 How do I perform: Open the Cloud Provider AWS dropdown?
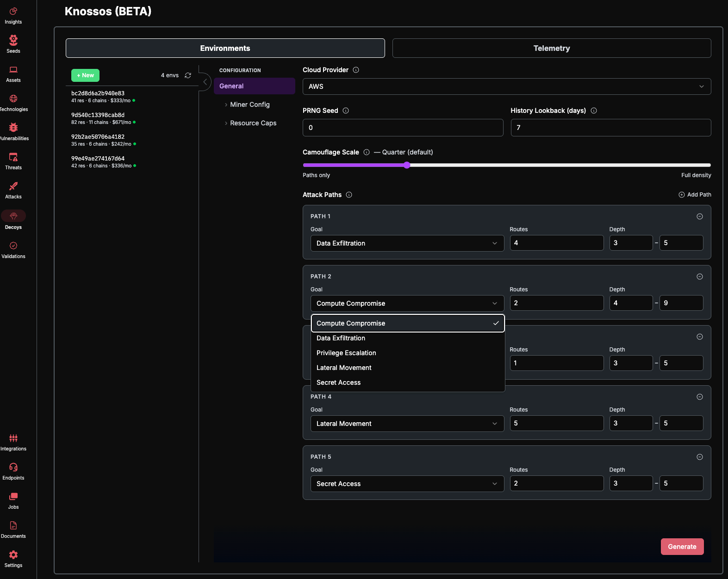point(507,86)
